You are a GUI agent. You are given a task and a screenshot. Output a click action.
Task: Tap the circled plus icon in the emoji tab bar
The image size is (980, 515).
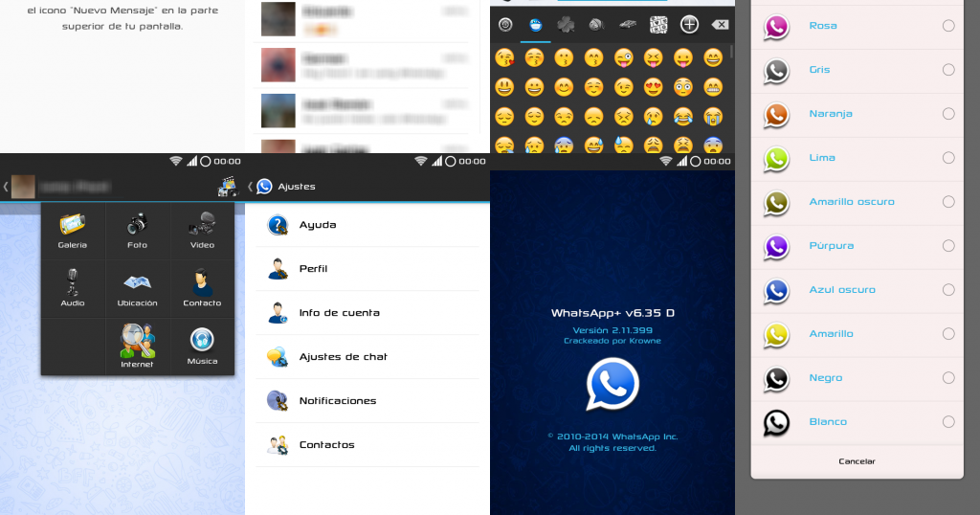pyautogui.click(x=689, y=24)
